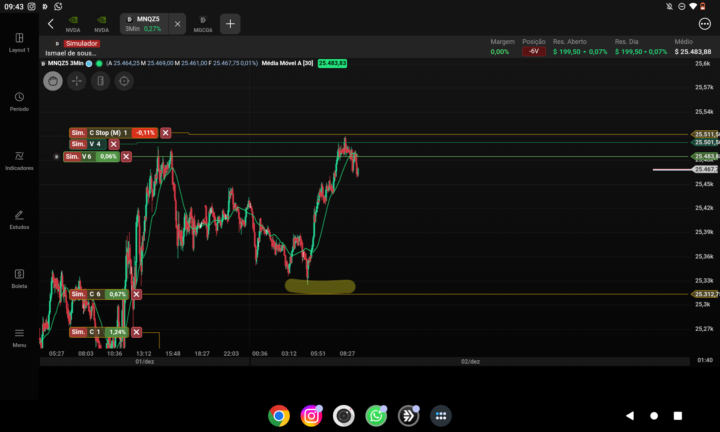Close the MNQZ5 tab
The image size is (720, 432).
point(178,23)
